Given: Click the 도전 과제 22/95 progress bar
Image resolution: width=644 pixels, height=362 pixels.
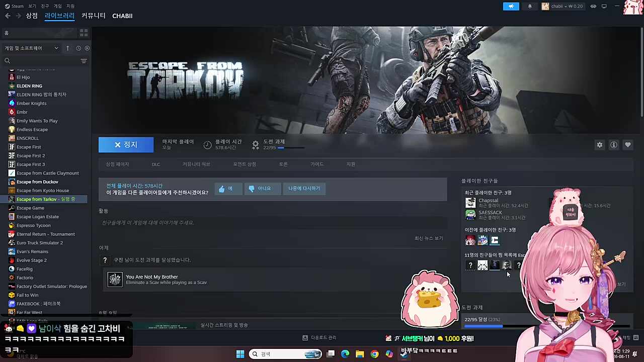Looking at the screenshot, I should 291,148.
